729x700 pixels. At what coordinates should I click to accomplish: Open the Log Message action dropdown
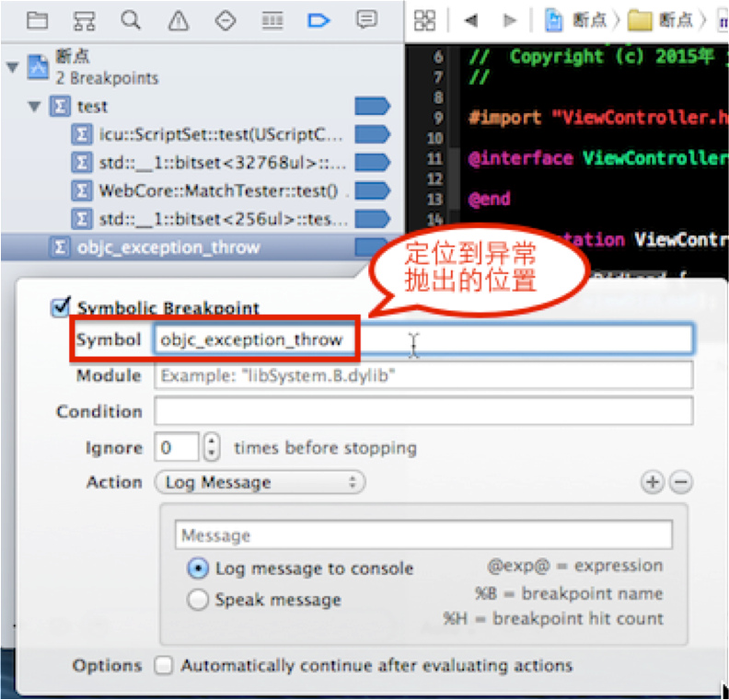[260, 482]
